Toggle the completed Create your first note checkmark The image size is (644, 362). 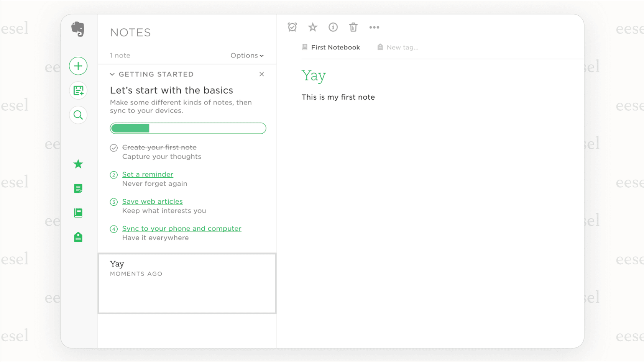point(114,147)
